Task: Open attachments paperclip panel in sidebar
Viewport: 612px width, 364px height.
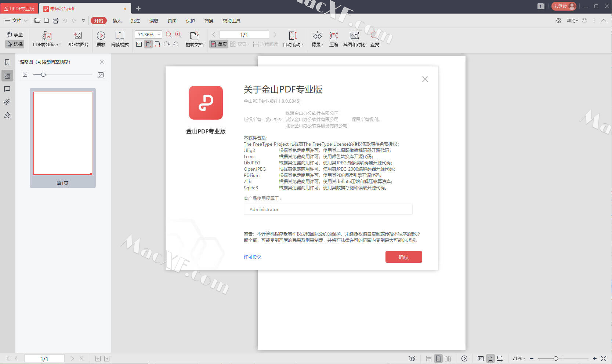Action: (x=7, y=102)
